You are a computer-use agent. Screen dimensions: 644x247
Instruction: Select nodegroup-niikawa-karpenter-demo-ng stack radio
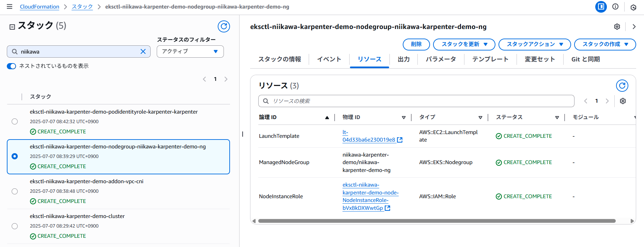click(15, 156)
